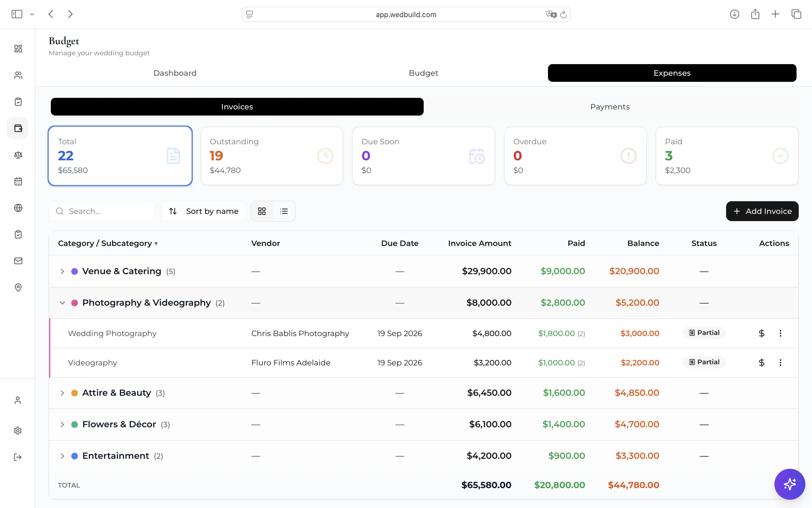Switch to the Payments sub-tab
The width and height of the screenshot is (812, 508).
610,107
